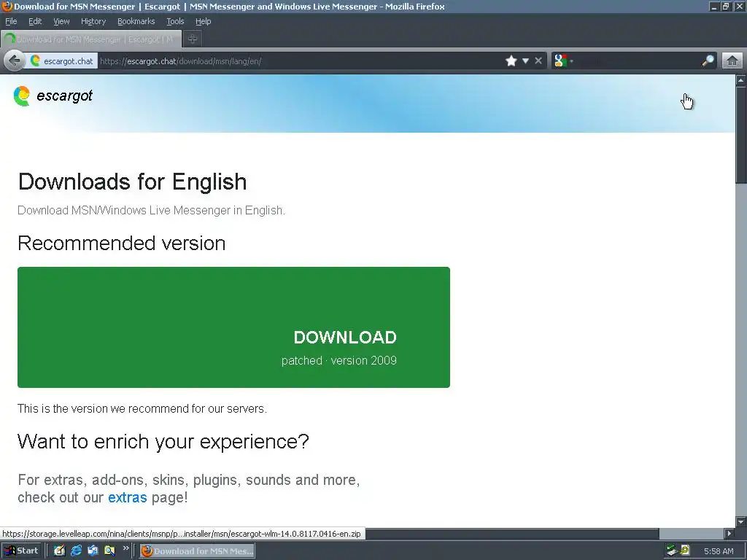Open a new tab with the plus button

(x=193, y=39)
